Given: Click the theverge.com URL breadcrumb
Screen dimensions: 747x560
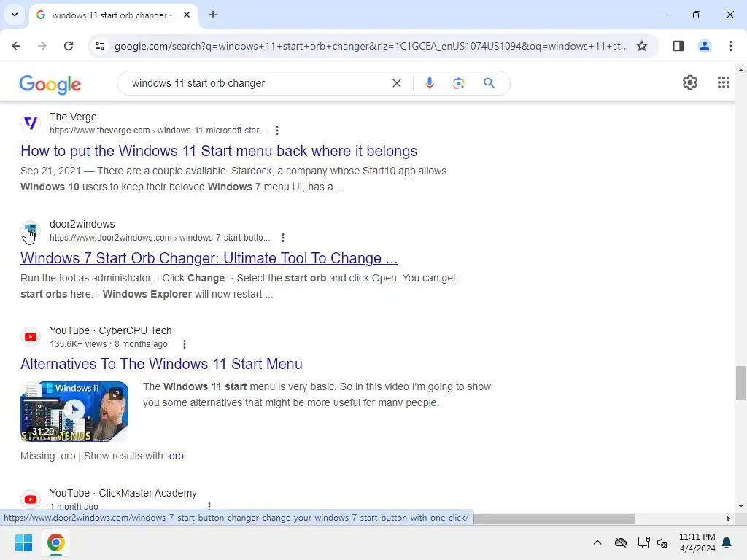Looking at the screenshot, I should tap(158, 131).
